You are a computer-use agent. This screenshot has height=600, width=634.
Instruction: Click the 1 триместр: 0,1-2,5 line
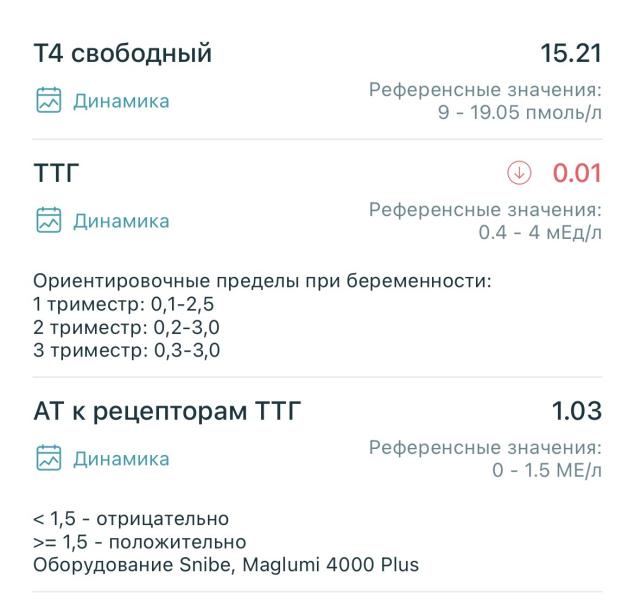pos(124,304)
